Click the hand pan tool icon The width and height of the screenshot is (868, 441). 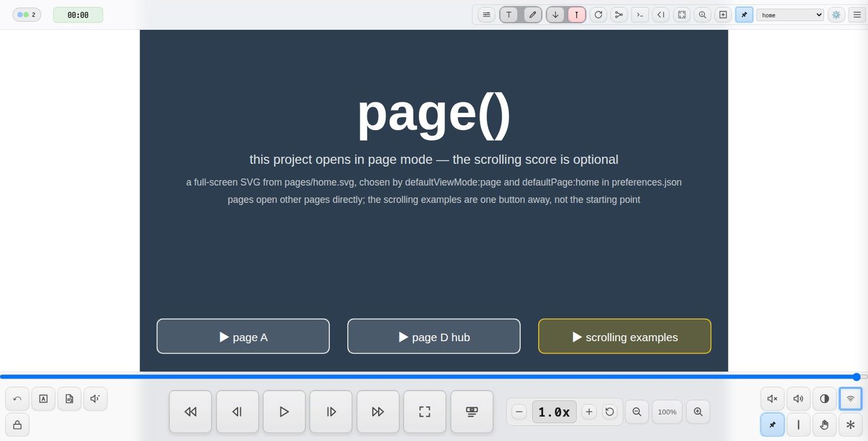tap(825, 425)
